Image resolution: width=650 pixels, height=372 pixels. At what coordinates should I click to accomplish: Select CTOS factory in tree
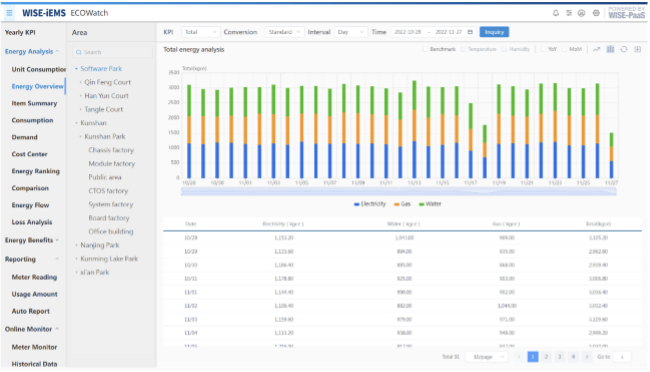point(108,191)
